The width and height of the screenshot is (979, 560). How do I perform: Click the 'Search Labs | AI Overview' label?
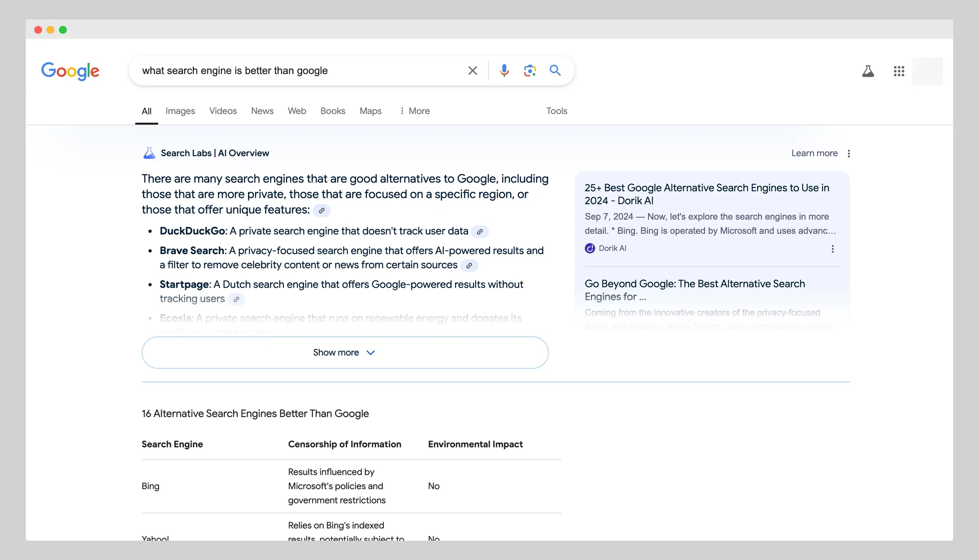(215, 153)
